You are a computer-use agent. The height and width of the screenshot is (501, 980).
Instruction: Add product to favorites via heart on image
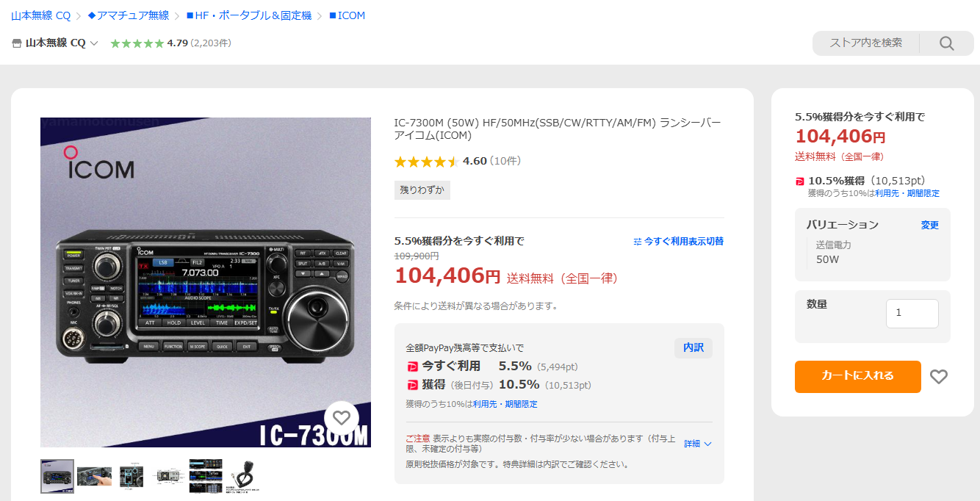[x=341, y=418]
